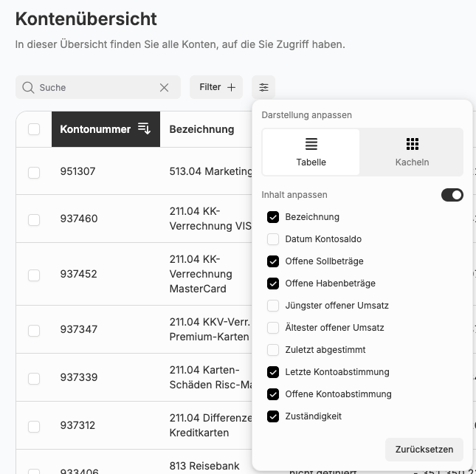Uncheck the Zuständigkeit column option
Screen dimensions: 476x474
coord(273,416)
